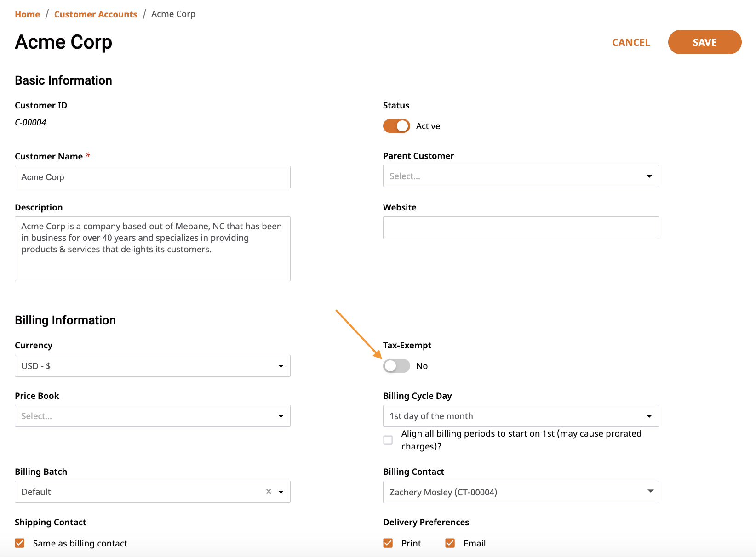The height and width of the screenshot is (557, 756).
Task: Click the Acme Corp breadcrumb text
Action: (x=173, y=14)
